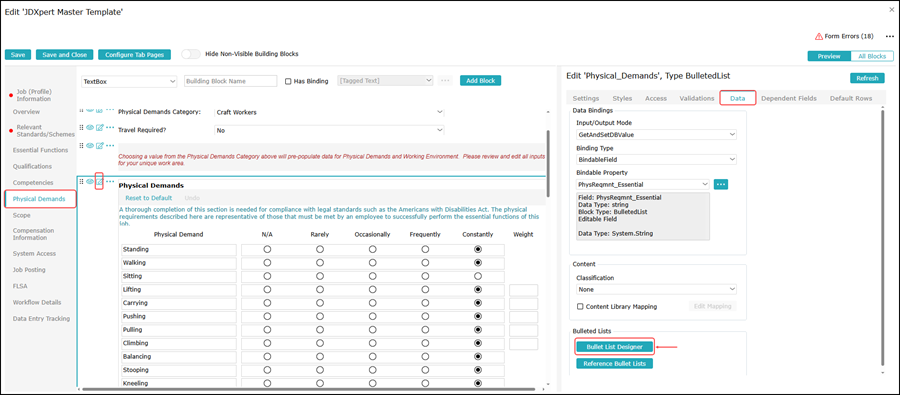Toggle visibility eye for the red note block
This screenshot has width=900, height=395.
[x=90, y=146]
